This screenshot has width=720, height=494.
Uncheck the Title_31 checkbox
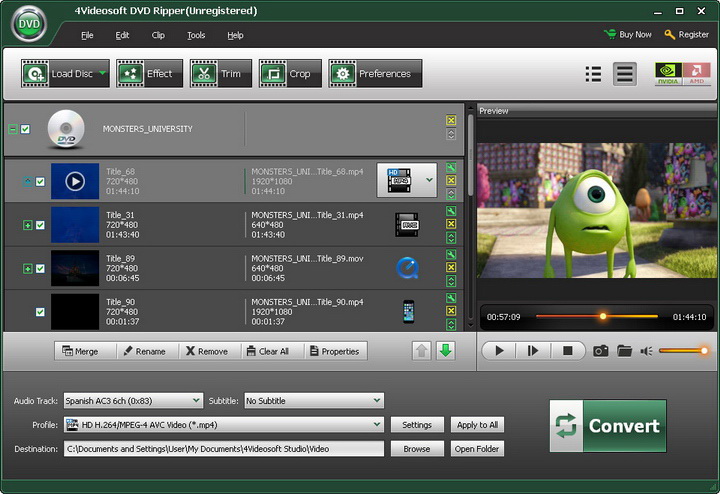(x=41, y=225)
